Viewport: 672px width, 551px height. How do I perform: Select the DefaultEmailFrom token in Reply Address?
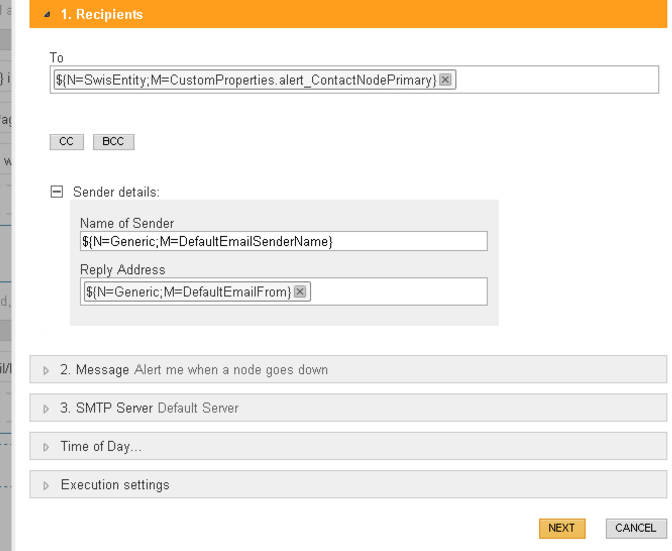pos(188,292)
